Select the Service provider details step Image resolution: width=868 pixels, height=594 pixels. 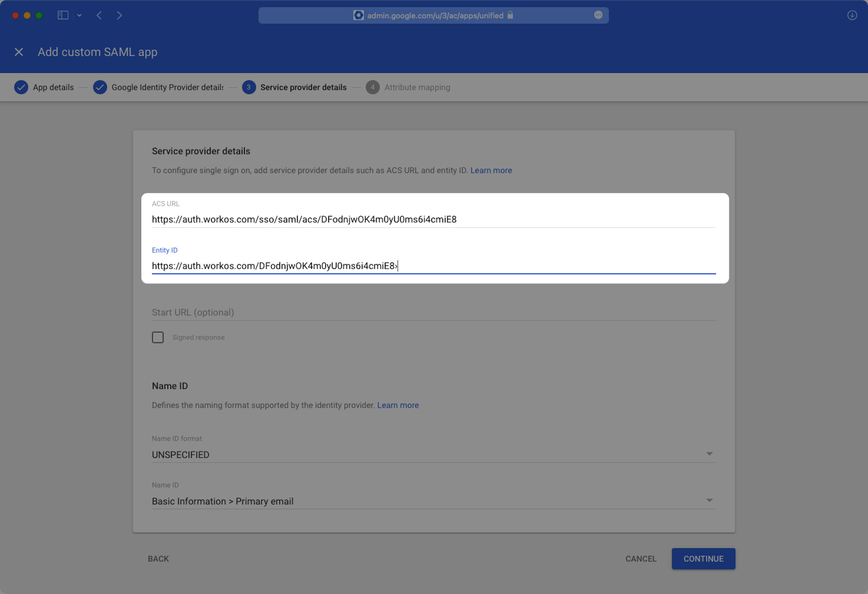[303, 87]
